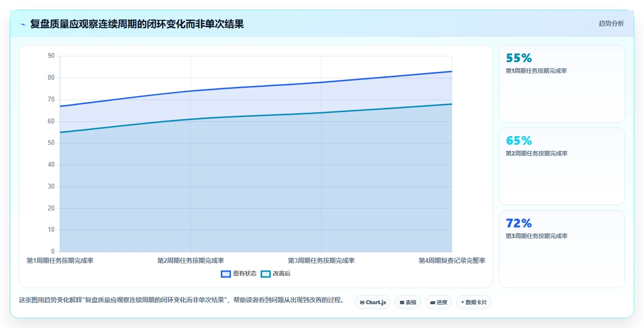This screenshot has width=644, height=328.
Task: Click the y-axis value 50
Action: coord(51,143)
